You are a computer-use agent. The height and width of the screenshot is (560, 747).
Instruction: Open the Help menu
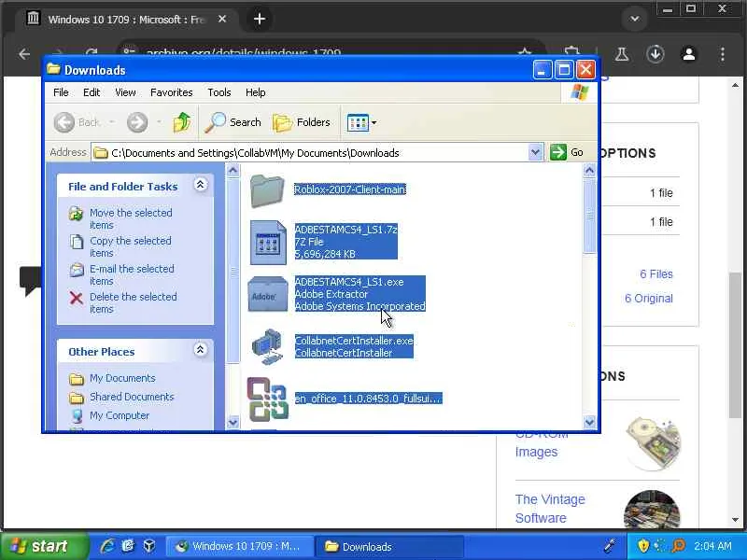point(255,92)
